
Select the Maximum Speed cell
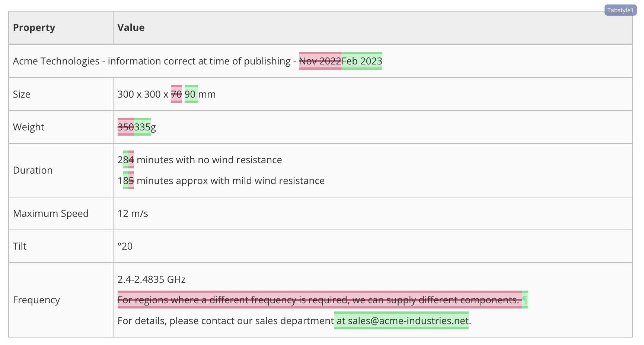tap(51, 213)
